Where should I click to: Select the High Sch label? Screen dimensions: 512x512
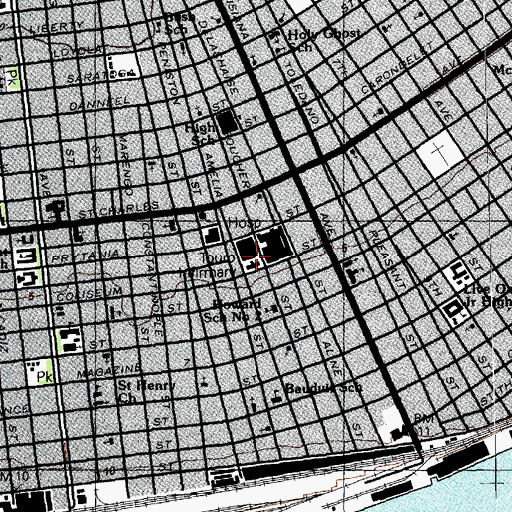tap(200, 134)
